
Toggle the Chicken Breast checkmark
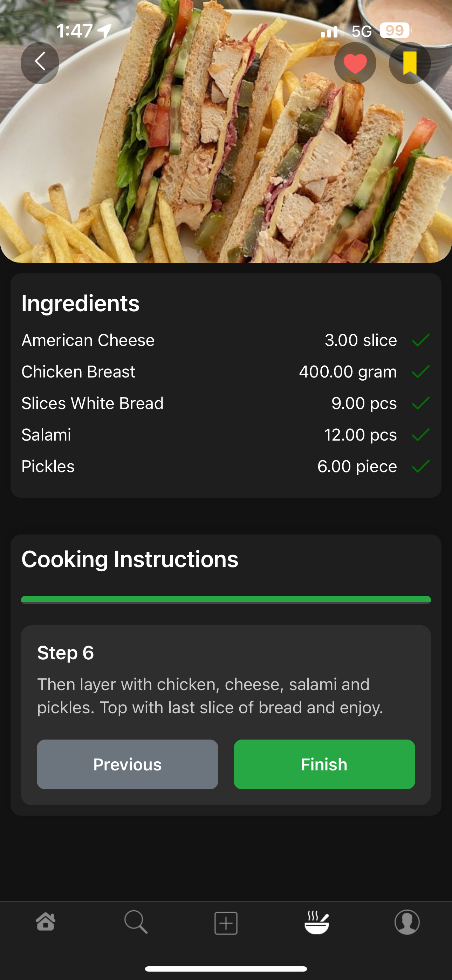click(420, 372)
